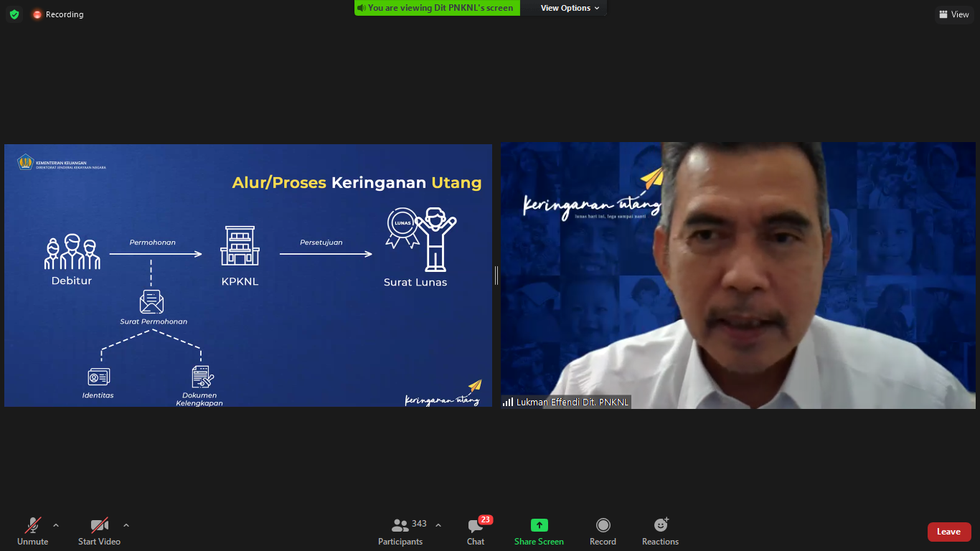Expand video options arrow beside Start Video
The image size is (980, 551).
[126, 525]
